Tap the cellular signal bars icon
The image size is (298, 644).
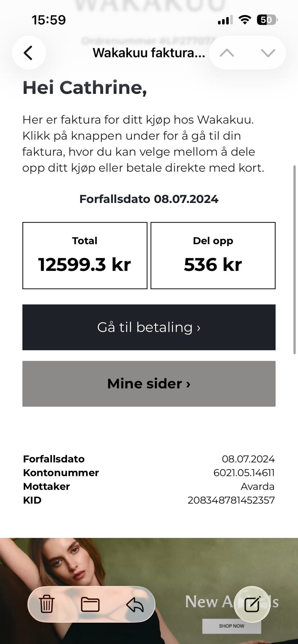(x=225, y=20)
